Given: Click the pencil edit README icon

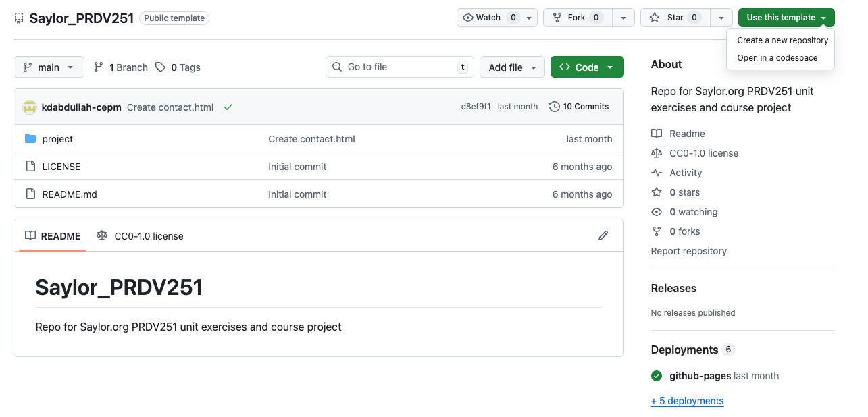Looking at the screenshot, I should point(603,235).
